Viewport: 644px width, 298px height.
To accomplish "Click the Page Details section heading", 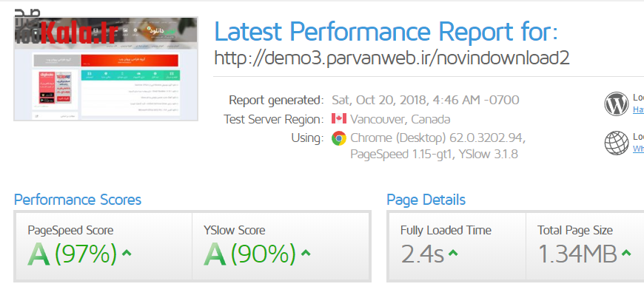I will (426, 200).
